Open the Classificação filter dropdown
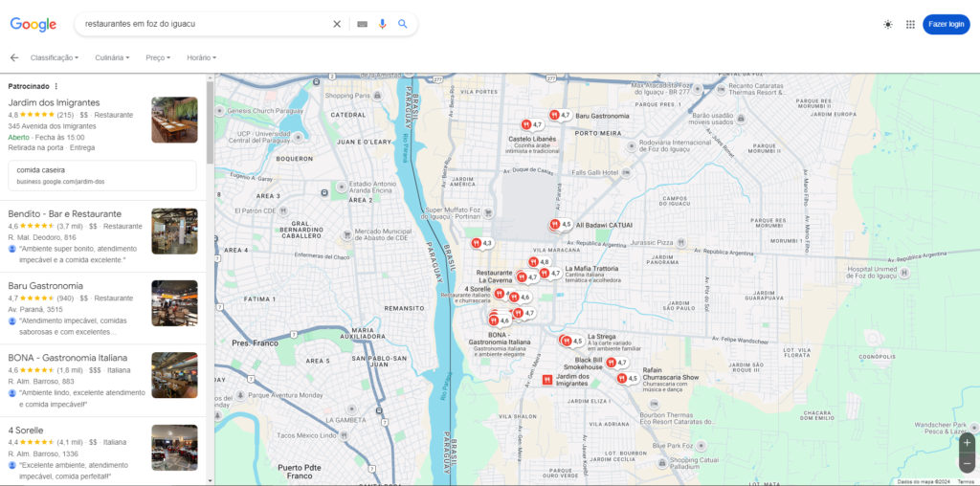 point(55,57)
